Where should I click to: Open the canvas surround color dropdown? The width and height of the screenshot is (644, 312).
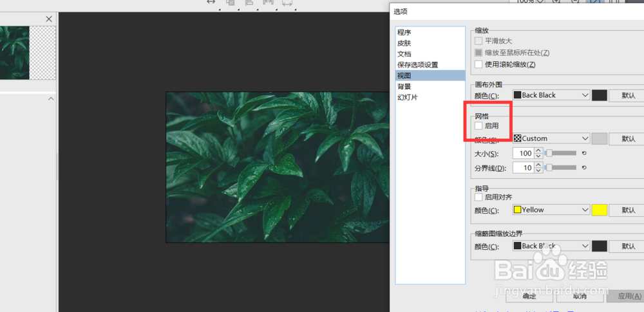551,95
